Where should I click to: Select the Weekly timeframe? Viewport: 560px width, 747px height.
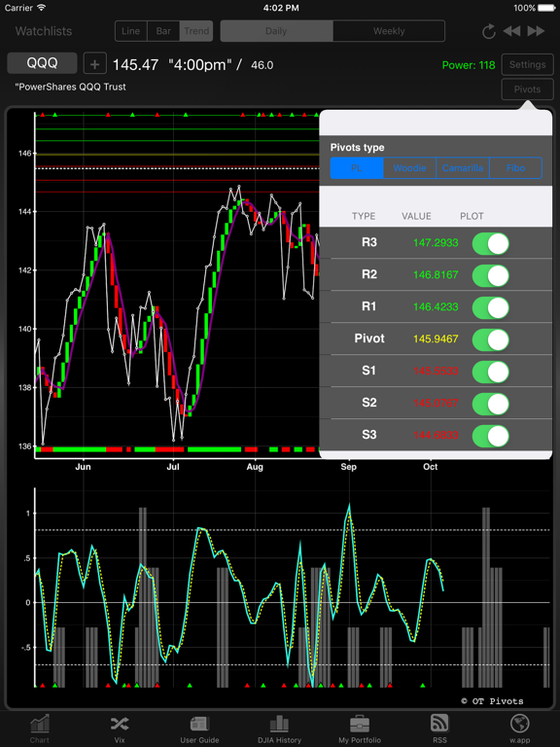[x=389, y=31]
